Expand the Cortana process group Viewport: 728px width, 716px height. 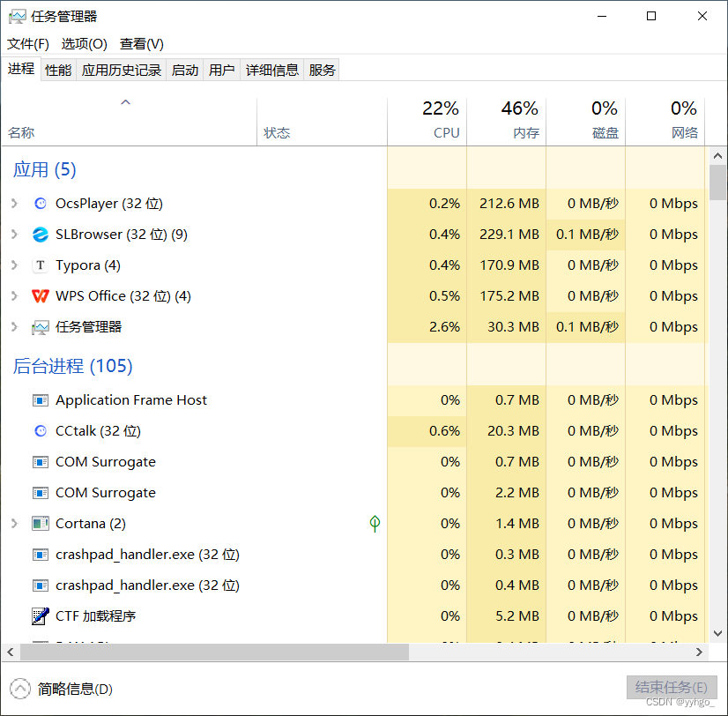tap(14, 524)
